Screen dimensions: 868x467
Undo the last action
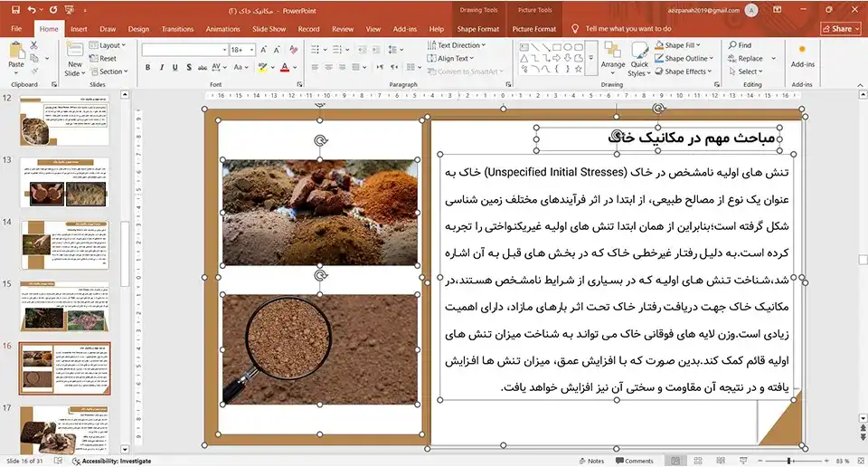click(x=33, y=9)
